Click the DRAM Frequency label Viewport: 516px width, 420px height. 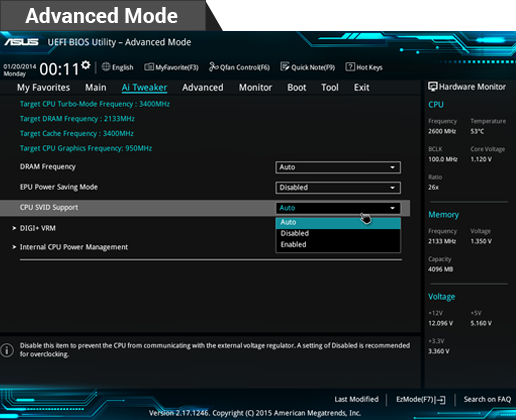48,167
